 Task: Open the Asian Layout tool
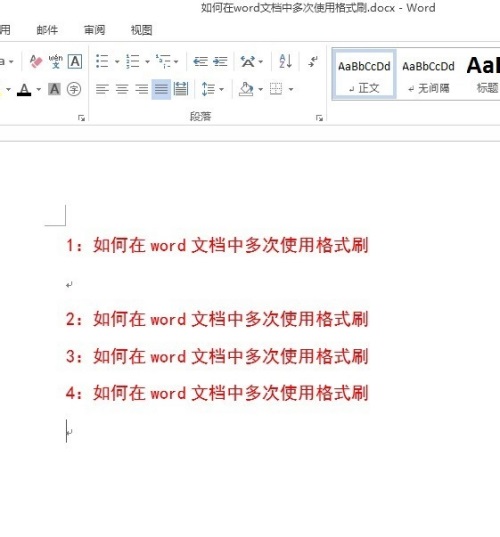[x=248, y=62]
